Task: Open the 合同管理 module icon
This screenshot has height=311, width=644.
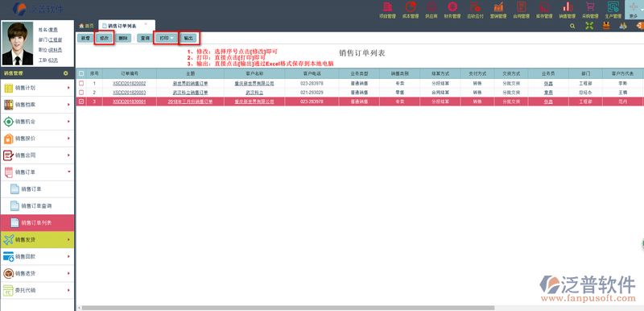Action: click(x=521, y=7)
